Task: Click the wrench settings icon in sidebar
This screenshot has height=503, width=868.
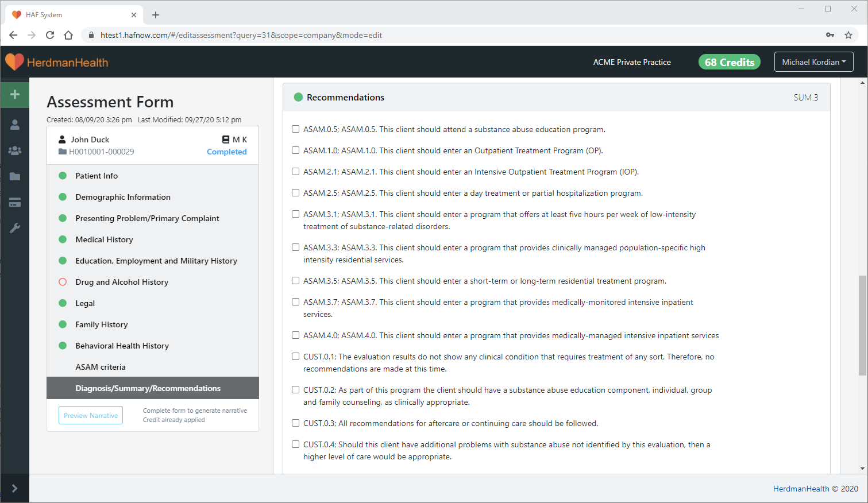Action: pos(15,228)
